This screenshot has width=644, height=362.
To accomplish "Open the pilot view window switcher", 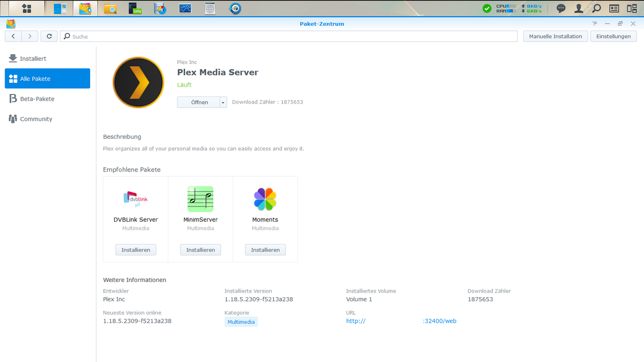I will (632, 9).
